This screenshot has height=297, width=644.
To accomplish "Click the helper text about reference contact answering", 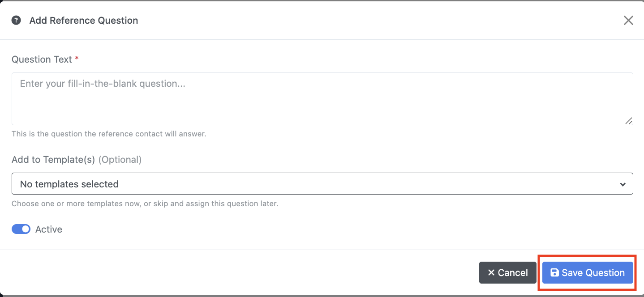I will [x=109, y=134].
